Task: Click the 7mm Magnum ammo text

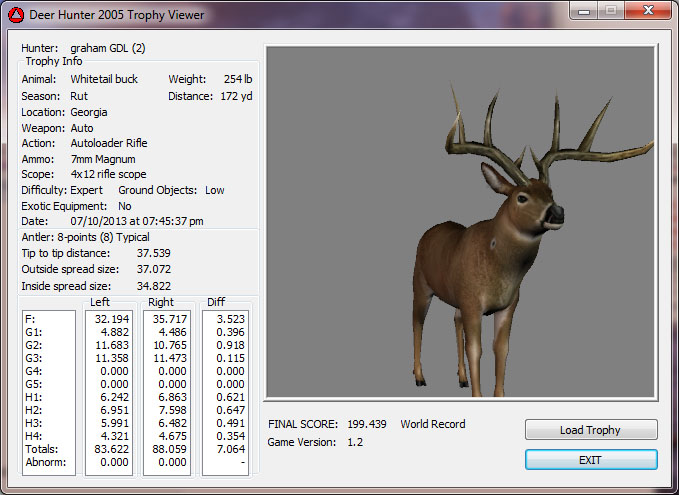Action: click(x=102, y=159)
